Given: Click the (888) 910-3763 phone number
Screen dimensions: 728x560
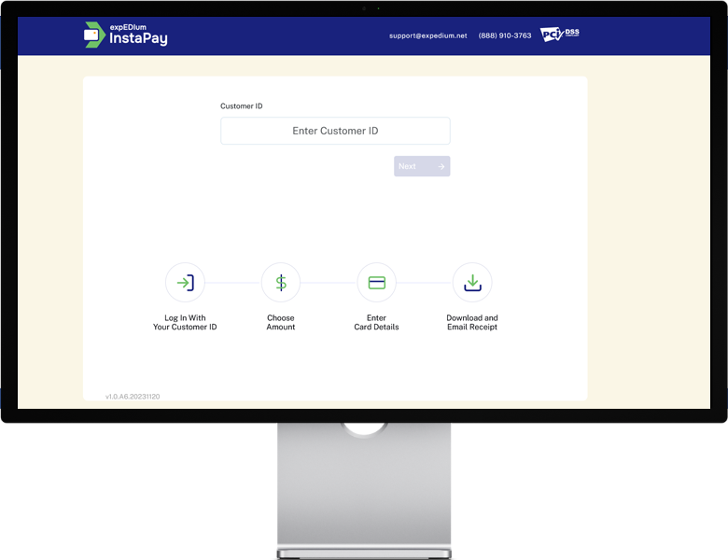Looking at the screenshot, I should tap(505, 35).
